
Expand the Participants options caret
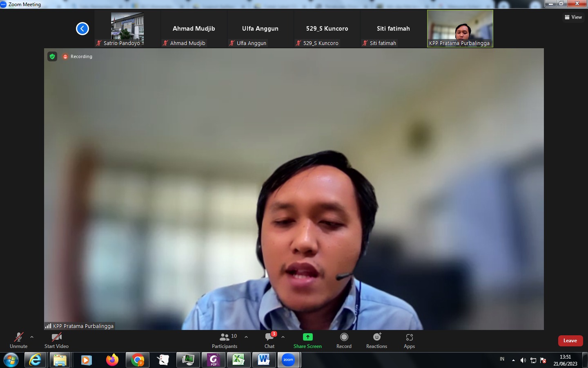coord(246,337)
